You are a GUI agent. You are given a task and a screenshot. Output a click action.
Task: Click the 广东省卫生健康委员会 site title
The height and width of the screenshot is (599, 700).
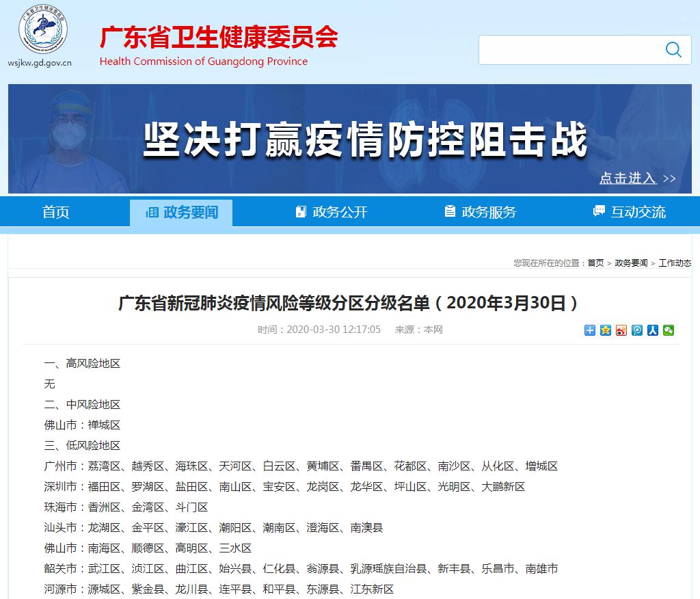pos(219,37)
